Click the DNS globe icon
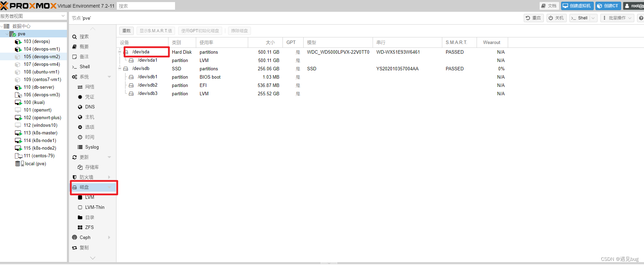This screenshot has width=644, height=265. [80, 107]
